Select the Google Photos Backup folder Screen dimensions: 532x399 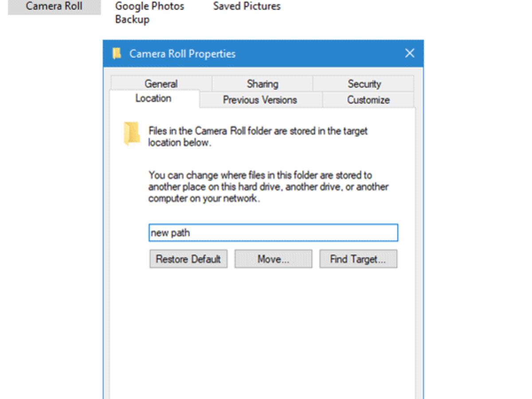coord(149,12)
